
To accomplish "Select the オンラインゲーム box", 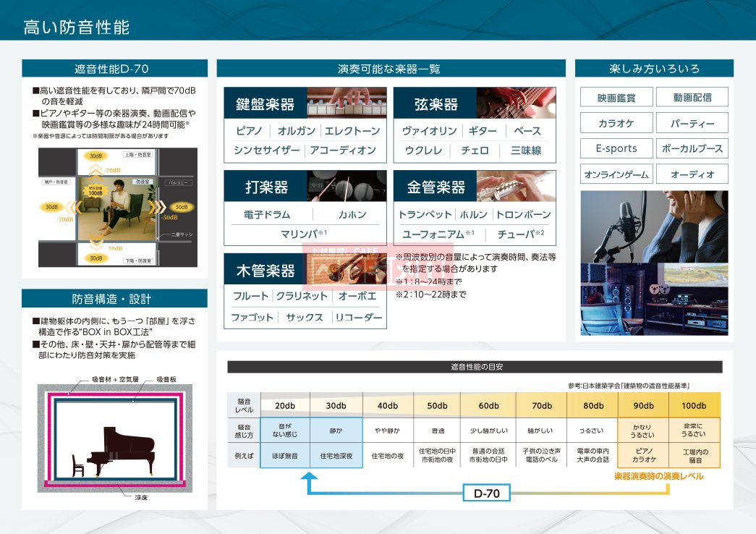I will click(x=616, y=174).
